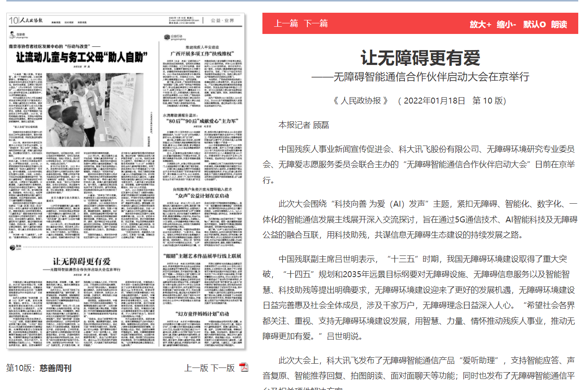Open article "眼睛"主题艺术作品展举行线上联展
The height and width of the screenshot is (390, 588).
[x=202, y=256]
